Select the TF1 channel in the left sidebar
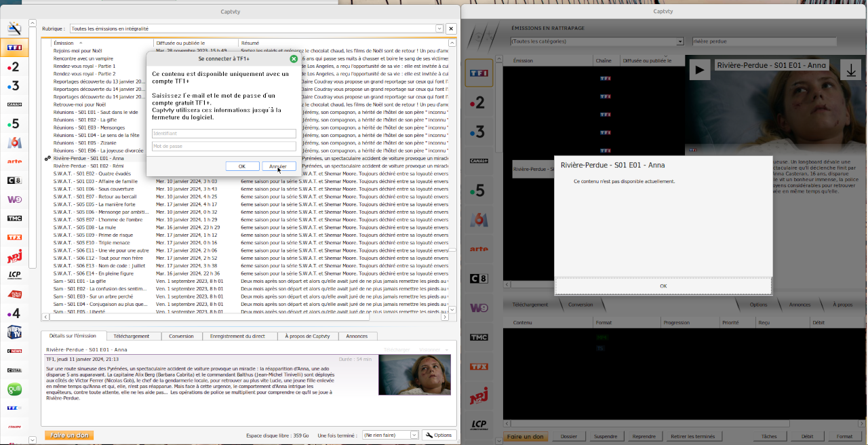Viewport: 868px width, 445px height. [x=14, y=48]
